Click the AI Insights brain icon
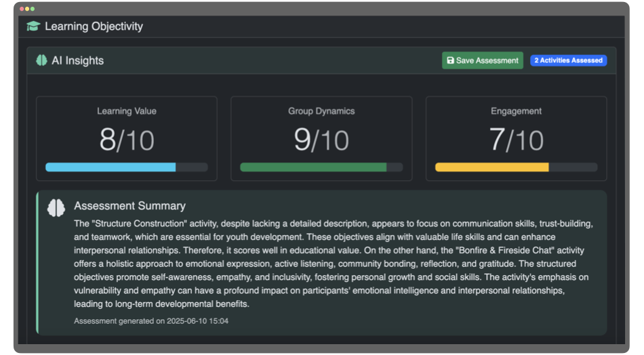This screenshot has width=644, height=355. click(41, 60)
